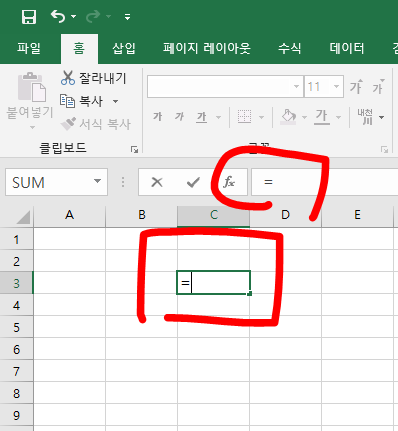This screenshot has width=398, height=431.
Task: Expand the font size dropdown arrow
Action: [336, 87]
